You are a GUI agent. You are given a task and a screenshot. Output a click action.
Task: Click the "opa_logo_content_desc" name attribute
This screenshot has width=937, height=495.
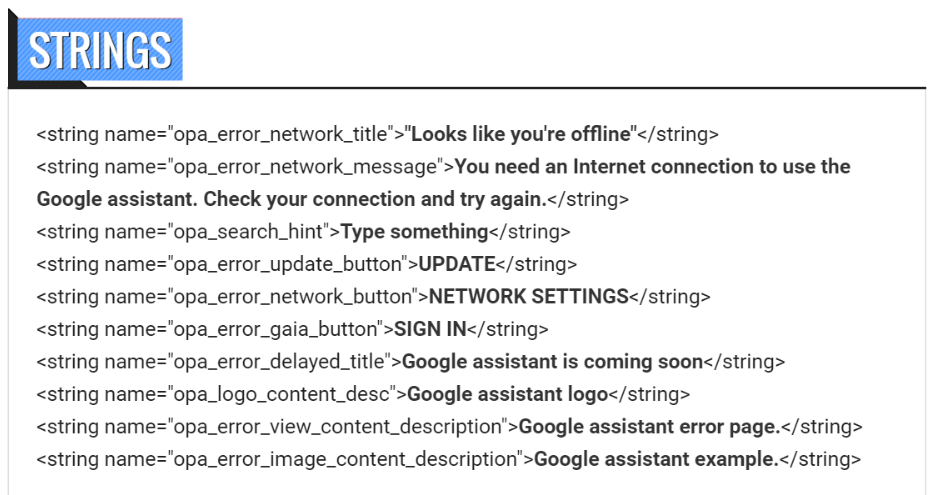(x=279, y=394)
